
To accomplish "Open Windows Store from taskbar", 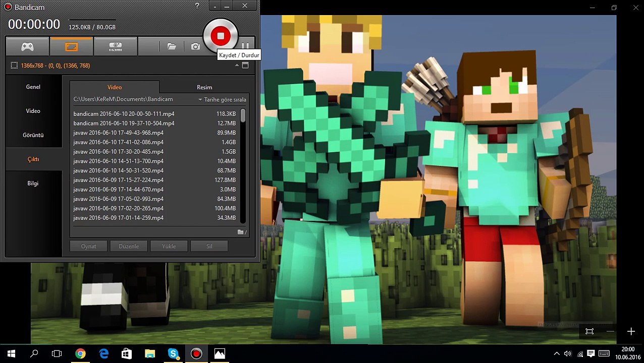I will click(x=127, y=354).
